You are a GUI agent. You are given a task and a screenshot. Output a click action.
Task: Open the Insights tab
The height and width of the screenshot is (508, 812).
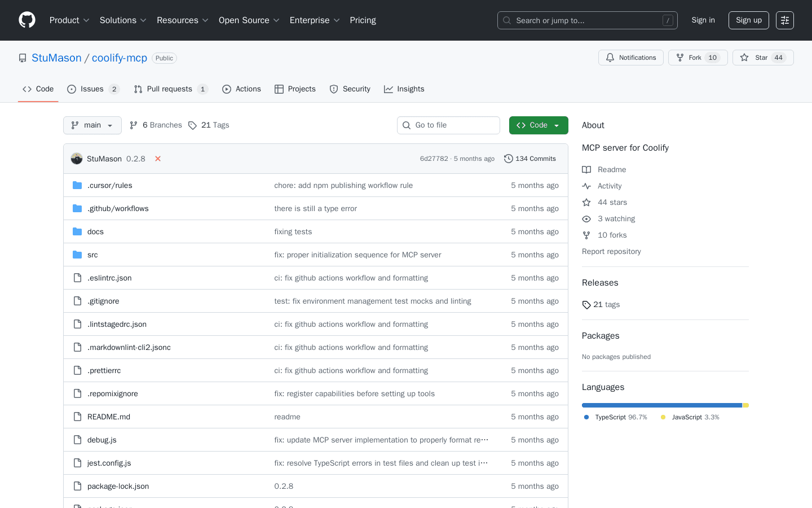coord(404,89)
